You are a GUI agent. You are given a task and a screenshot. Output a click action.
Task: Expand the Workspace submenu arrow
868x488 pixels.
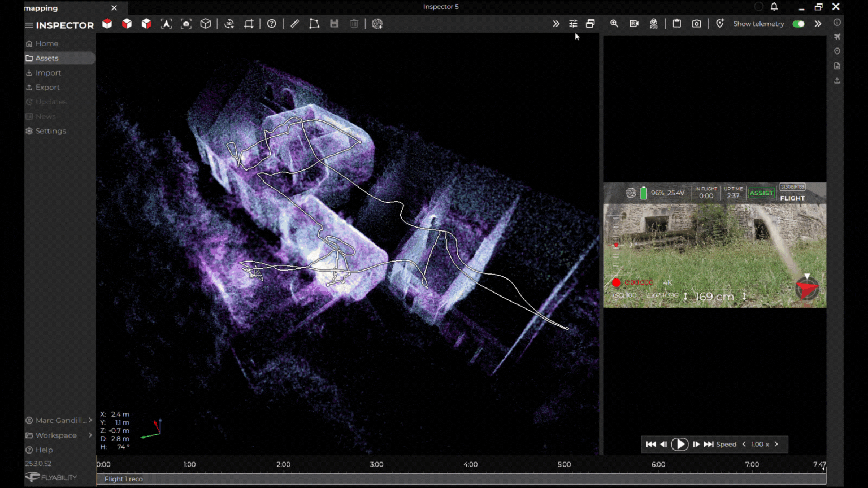coord(90,435)
